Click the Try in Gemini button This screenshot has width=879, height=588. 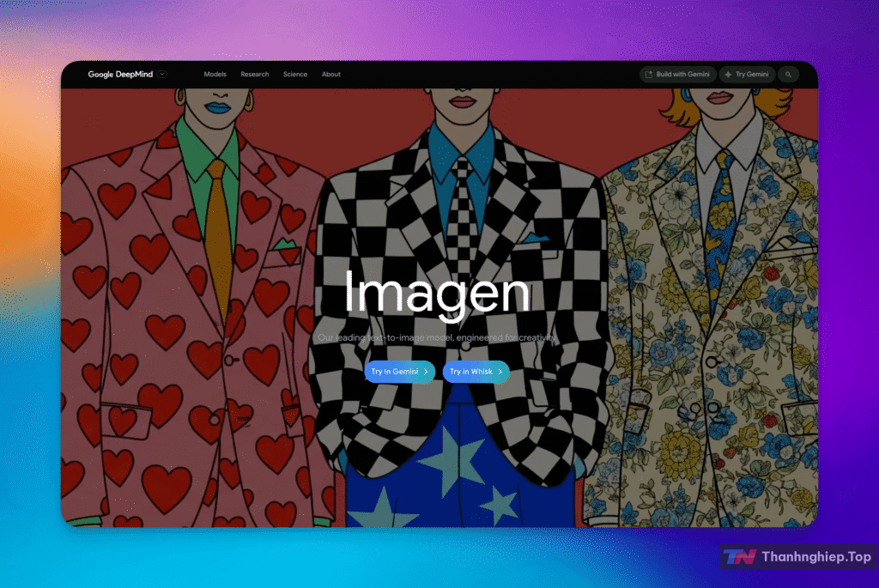pos(400,372)
